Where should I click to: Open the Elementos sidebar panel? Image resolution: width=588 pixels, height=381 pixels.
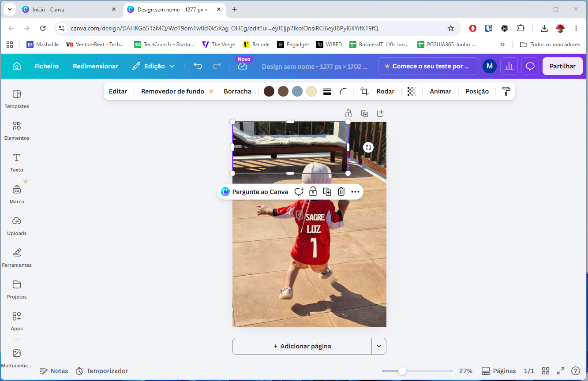tap(17, 131)
